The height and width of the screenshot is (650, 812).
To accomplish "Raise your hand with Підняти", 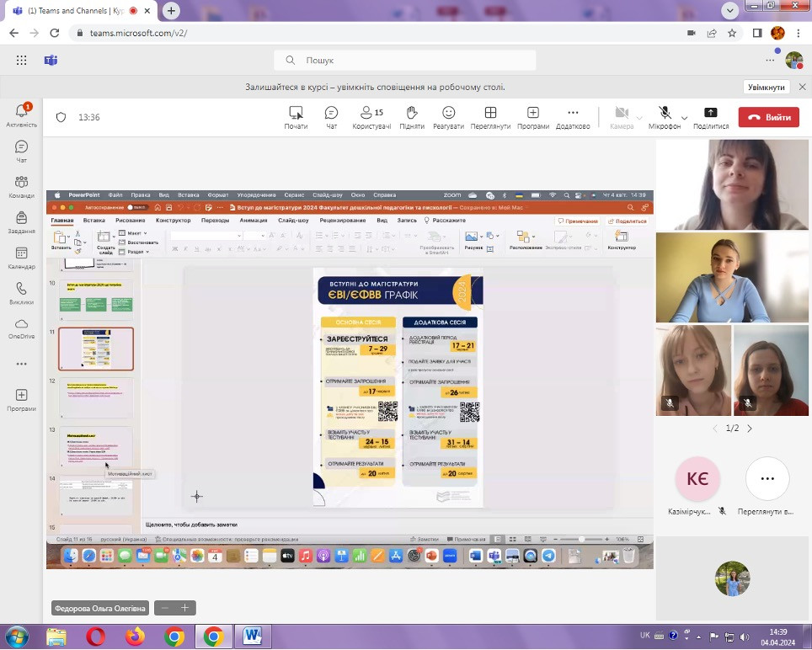I will [x=412, y=117].
